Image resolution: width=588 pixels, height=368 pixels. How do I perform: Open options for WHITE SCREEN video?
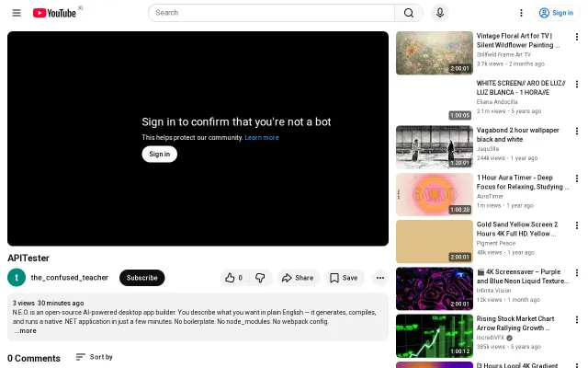577,84
